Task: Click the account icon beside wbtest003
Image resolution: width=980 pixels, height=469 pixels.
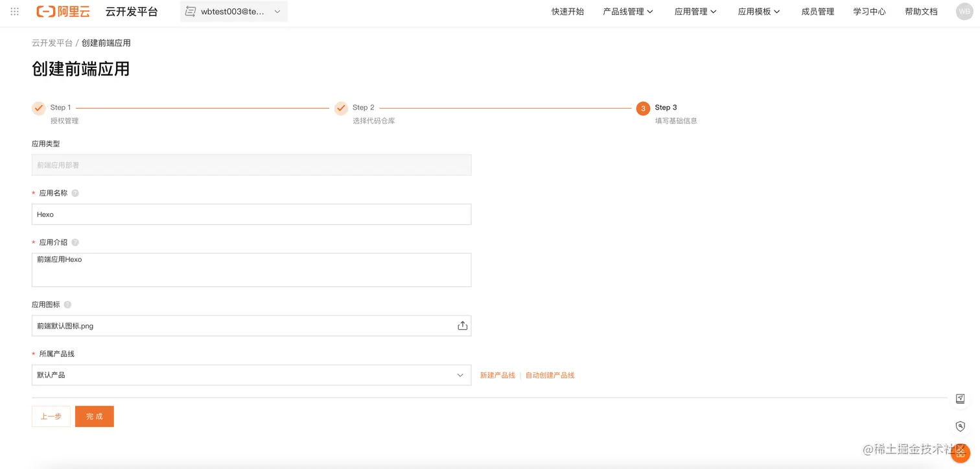Action: click(191, 12)
